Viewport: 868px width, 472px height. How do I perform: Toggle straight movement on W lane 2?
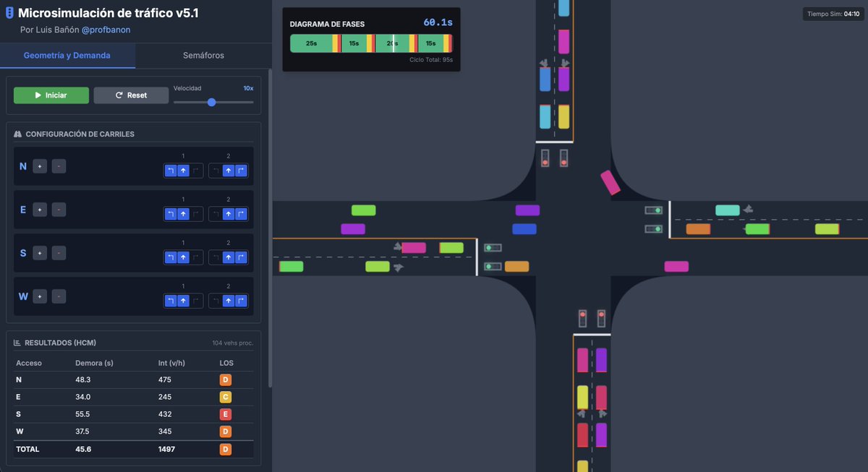click(229, 301)
